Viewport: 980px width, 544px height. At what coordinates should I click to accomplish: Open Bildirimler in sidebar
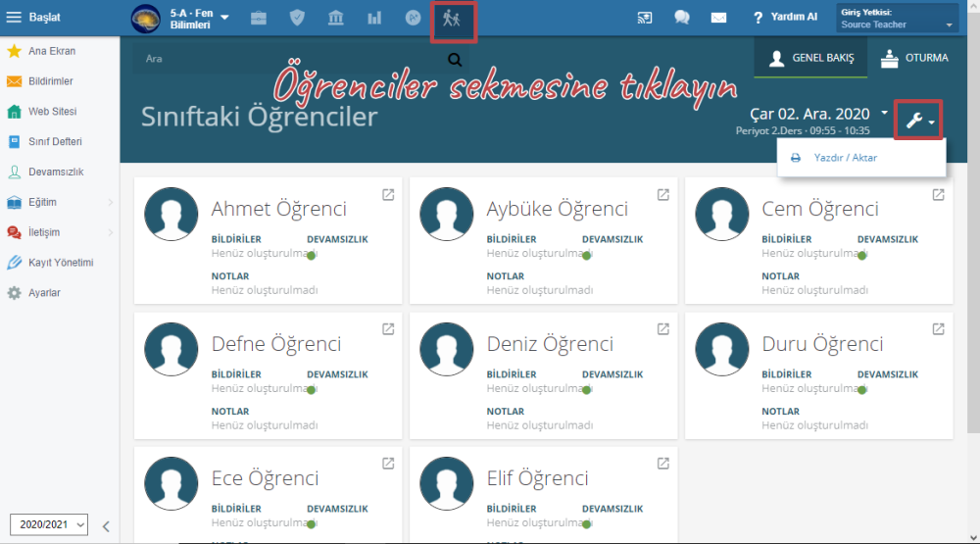pyautogui.click(x=51, y=81)
